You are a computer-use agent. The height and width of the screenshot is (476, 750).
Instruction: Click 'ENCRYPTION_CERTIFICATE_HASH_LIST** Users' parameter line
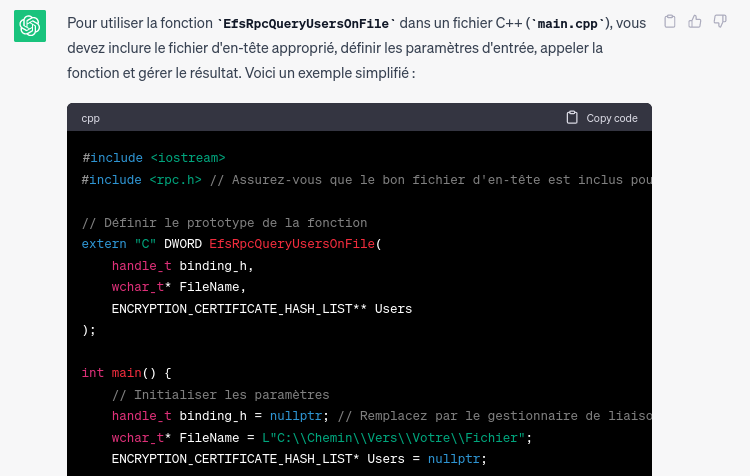pos(262,309)
